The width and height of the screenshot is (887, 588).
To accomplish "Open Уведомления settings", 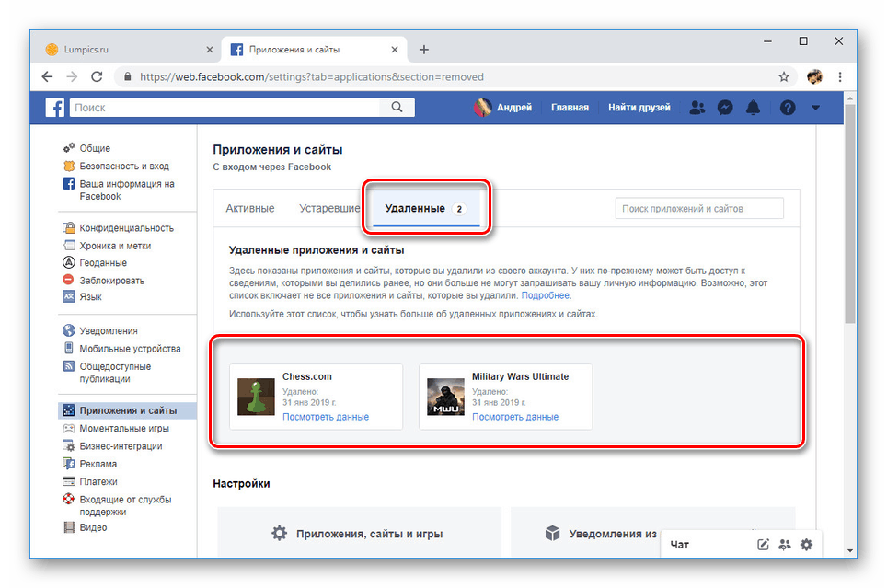I will (108, 330).
